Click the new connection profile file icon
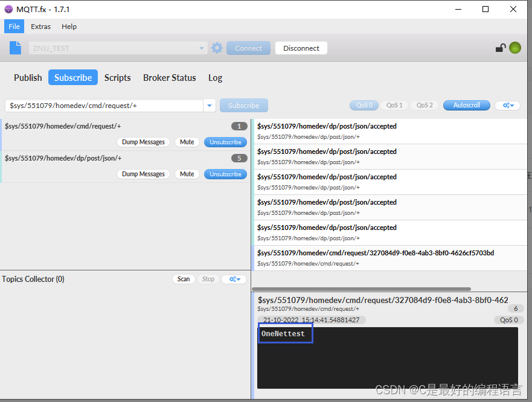Viewport: 532px width, 402px height. click(x=15, y=48)
